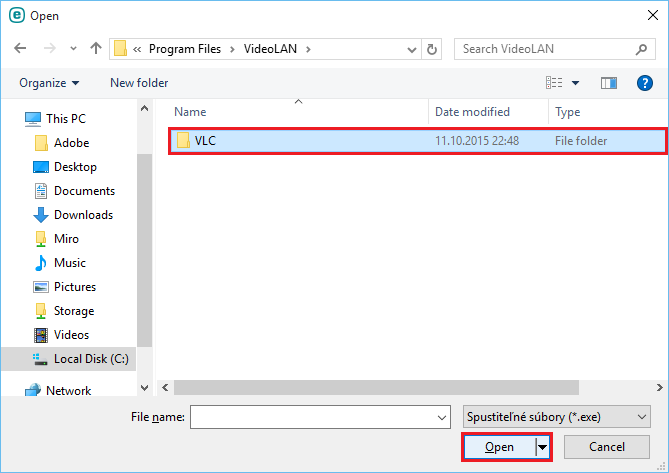This screenshot has height=473, width=669.
Task: Expand the file type filter combo box
Action: point(556,416)
